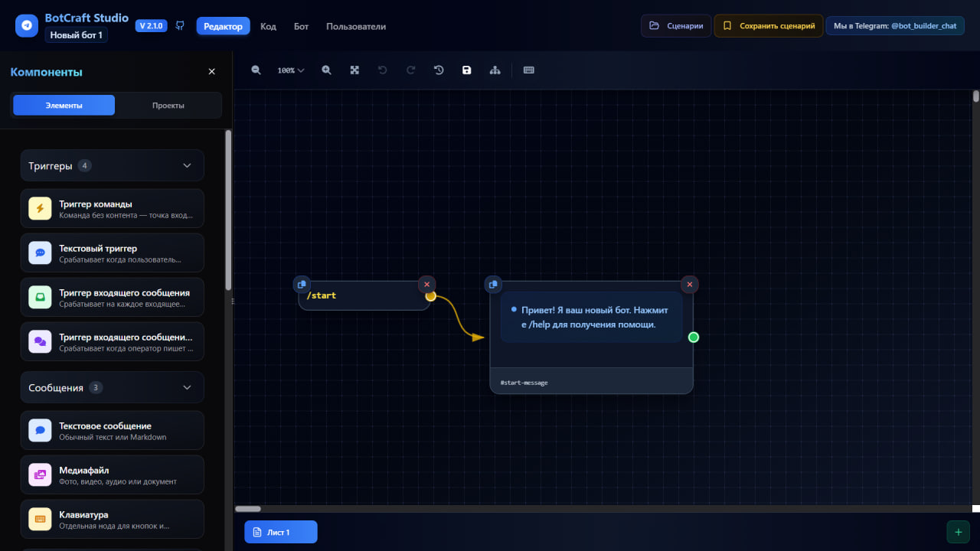Open the change history icon
Viewport: 980px width, 551px height.
click(439, 70)
